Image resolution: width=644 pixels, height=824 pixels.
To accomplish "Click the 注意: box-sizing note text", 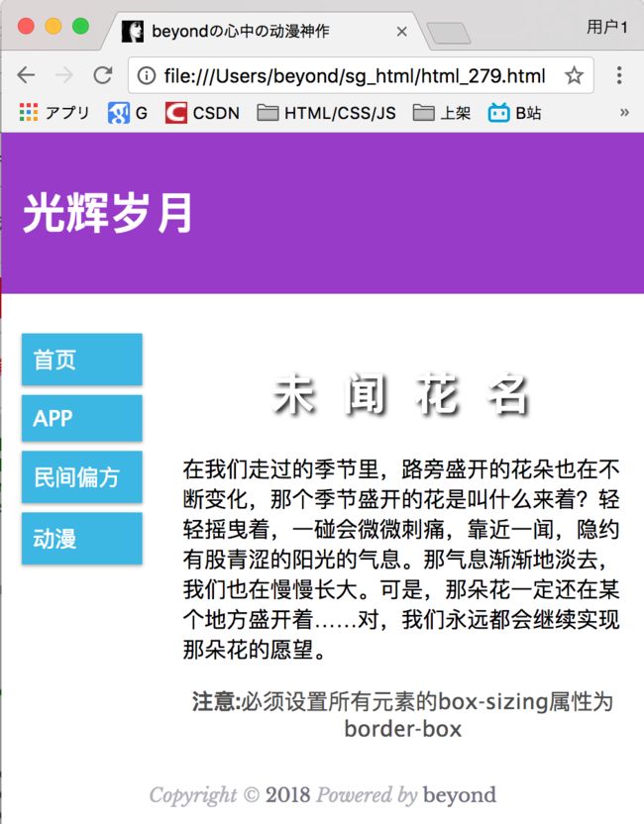I will click(402, 715).
